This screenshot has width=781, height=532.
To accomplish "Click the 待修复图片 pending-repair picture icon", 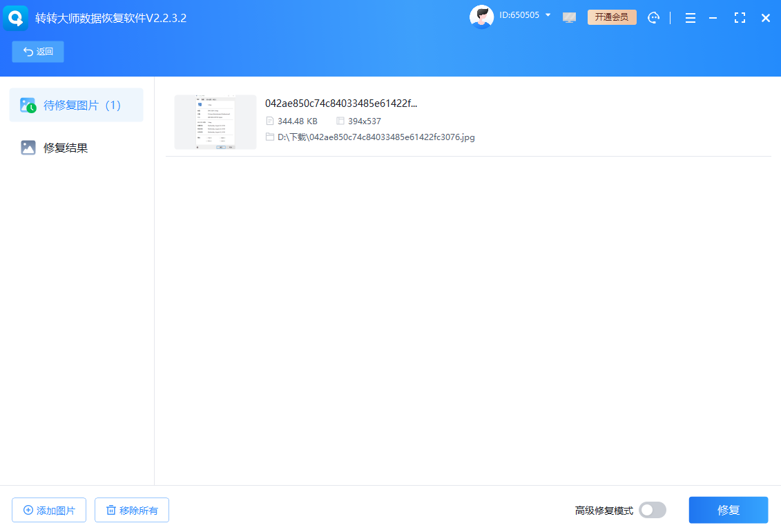I will click(x=28, y=105).
